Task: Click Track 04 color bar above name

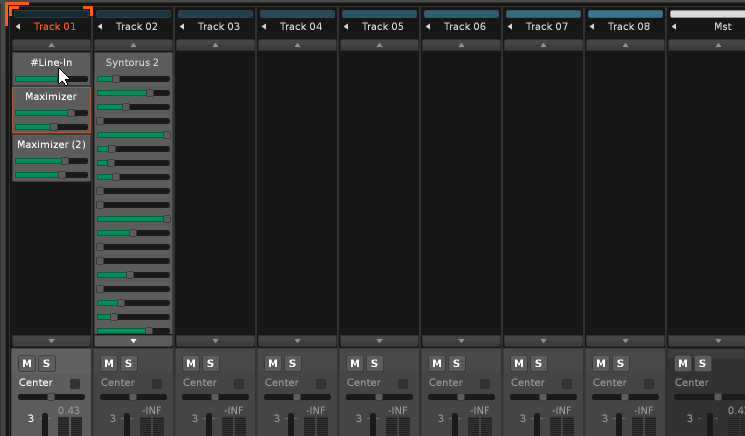Action: [298, 14]
